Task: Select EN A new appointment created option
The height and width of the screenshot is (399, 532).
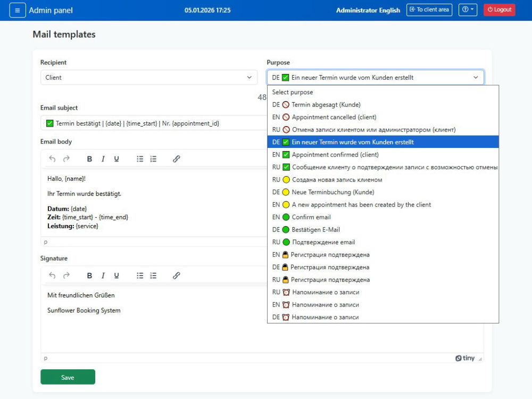Action: coord(383,205)
